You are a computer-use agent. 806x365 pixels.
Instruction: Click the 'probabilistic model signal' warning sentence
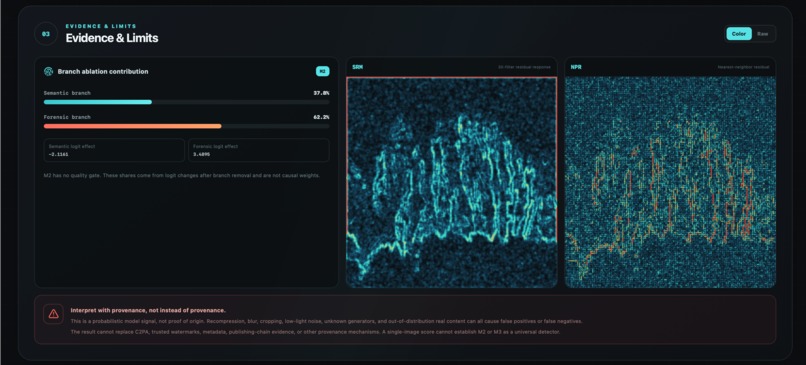click(326, 321)
